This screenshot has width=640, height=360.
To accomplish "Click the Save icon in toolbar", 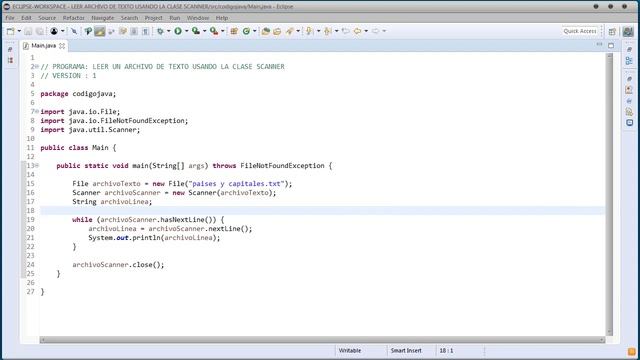I will (28, 31).
